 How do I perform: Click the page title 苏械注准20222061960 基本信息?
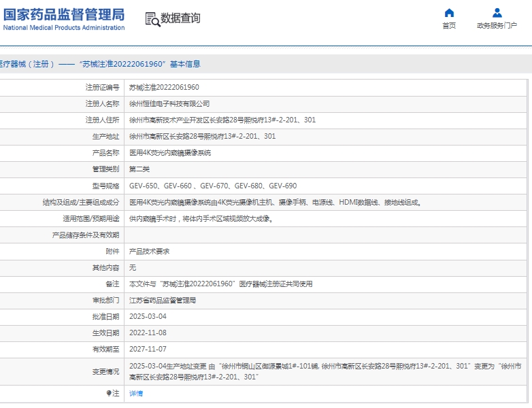click(x=141, y=64)
